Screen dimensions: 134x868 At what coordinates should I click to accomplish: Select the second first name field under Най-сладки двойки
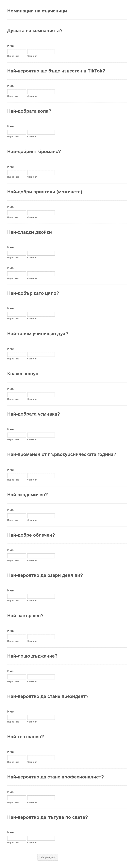(x=17, y=274)
